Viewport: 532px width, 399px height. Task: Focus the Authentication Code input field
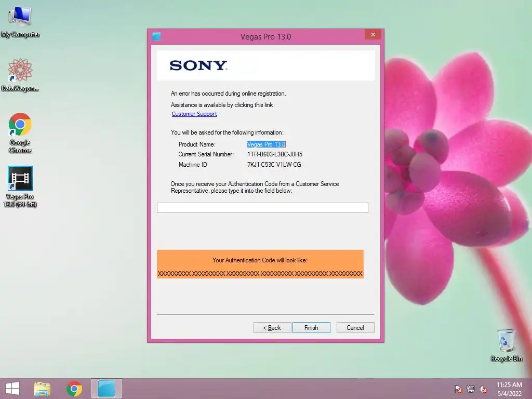click(262, 208)
